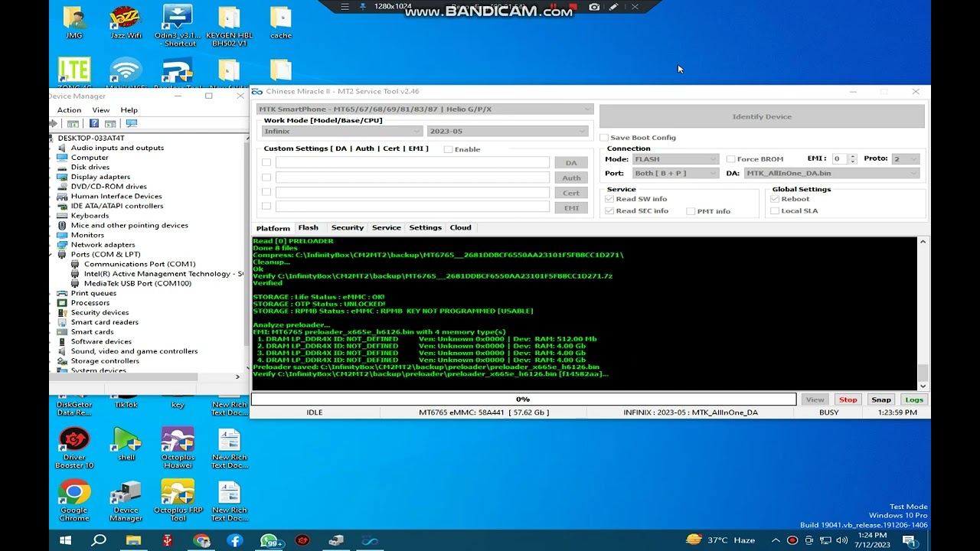Screen dimensions: 980x551
Task: Select MediaTek USB Port (COM100) device
Action: (x=137, y=283)
